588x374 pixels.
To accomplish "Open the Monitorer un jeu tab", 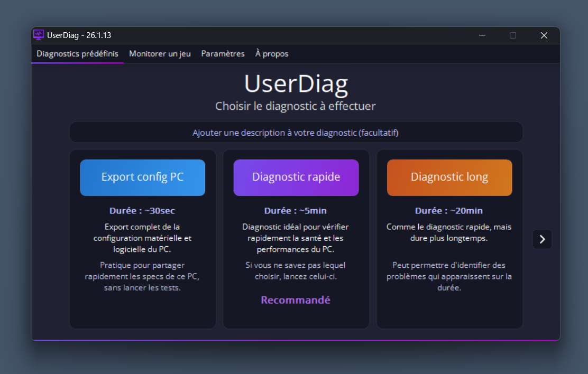I will 160,54.
